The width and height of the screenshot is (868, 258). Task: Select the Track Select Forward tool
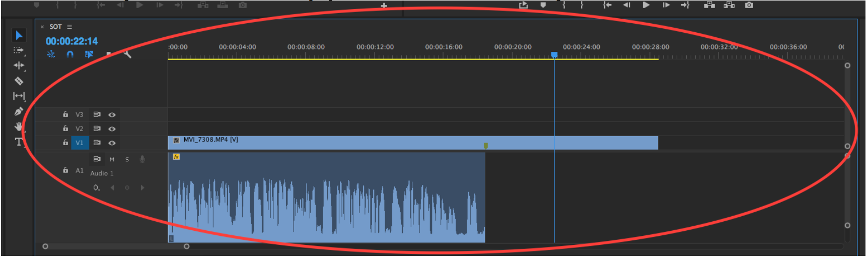coord(19,50)
